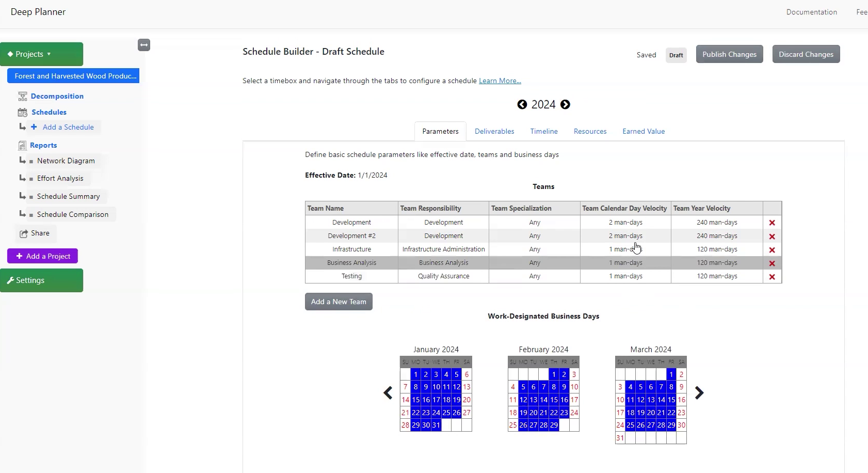Screen dimensions: 868x473
Task: Click the Deep Planner app title
Action: (x=38, y=12)
